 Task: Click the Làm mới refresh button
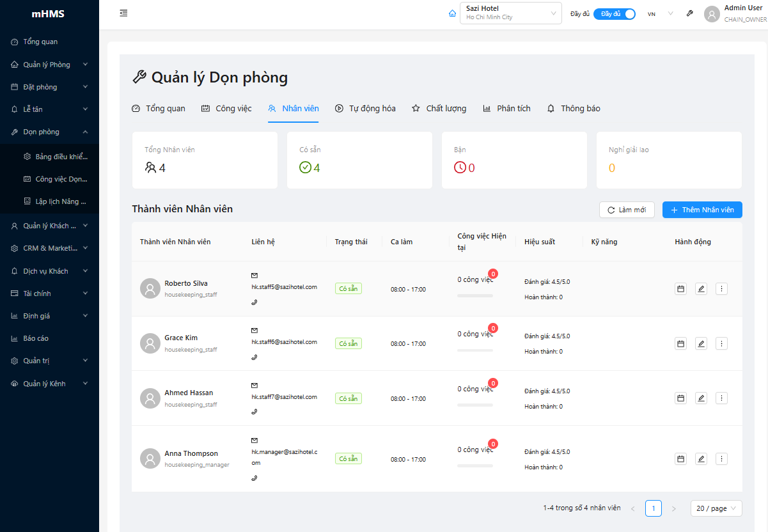pyautogui.click(x=626, y=210)
